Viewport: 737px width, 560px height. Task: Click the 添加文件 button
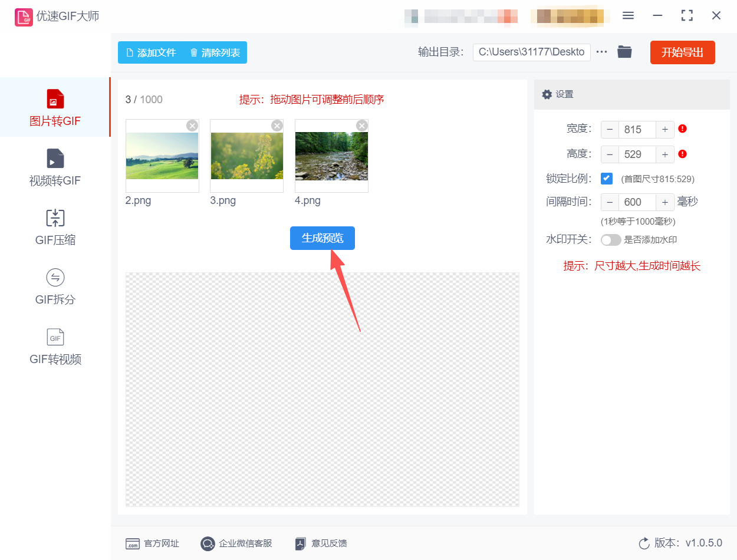coord(151,52)
